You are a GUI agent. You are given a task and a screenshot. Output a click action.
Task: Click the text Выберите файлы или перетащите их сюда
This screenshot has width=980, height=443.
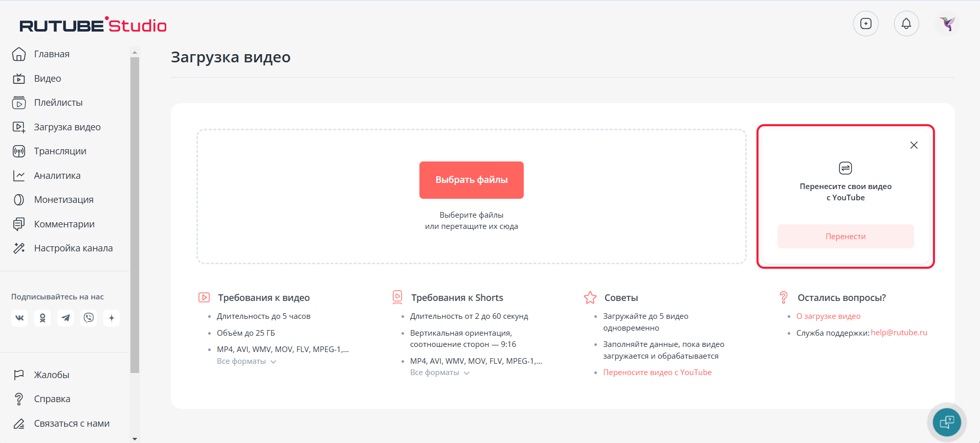472,221
